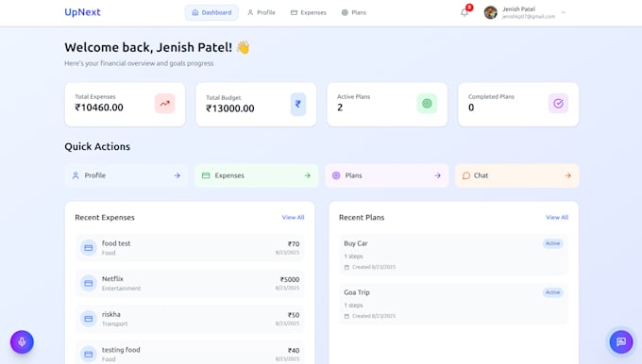Screen dimensions: 642x364
Task: Open the floating chat button
Action: [621, 342]
